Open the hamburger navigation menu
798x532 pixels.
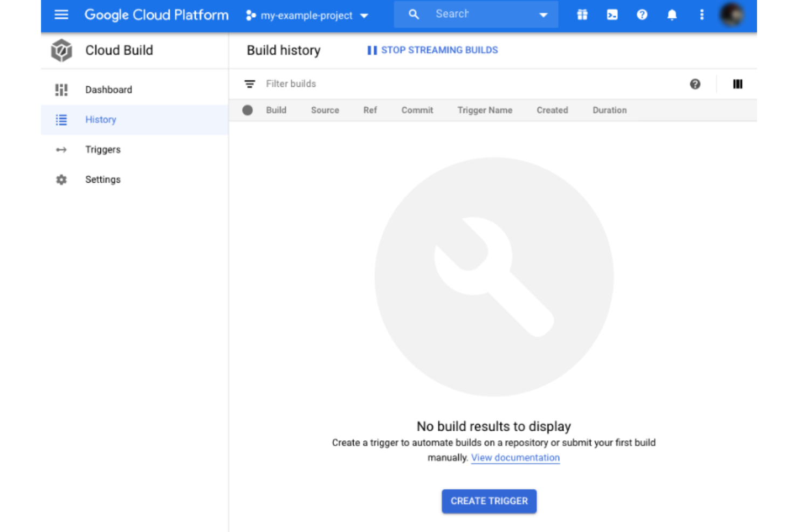pyautogui.click(x=61, y=15)
